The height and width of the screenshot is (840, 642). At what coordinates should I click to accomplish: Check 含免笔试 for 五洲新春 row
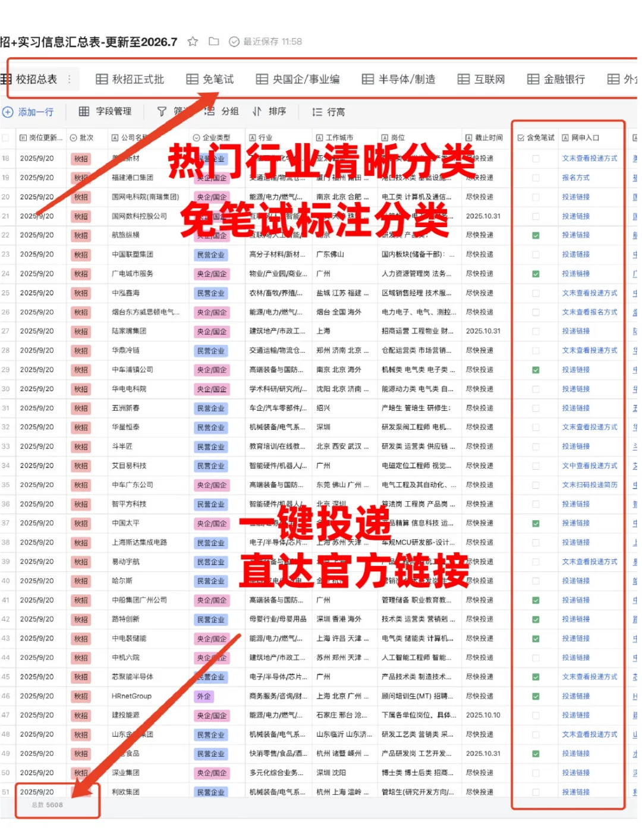(x=536, y=408)
